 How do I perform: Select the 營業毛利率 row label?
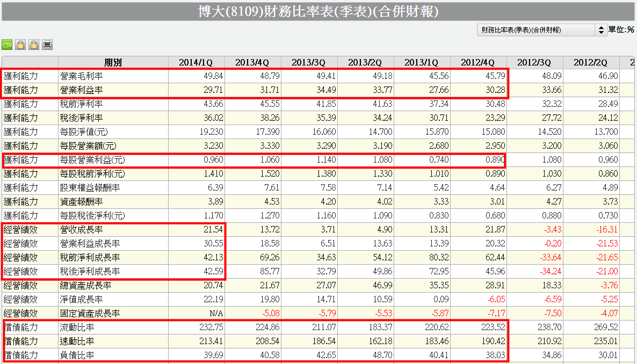[x=81, y=76]
